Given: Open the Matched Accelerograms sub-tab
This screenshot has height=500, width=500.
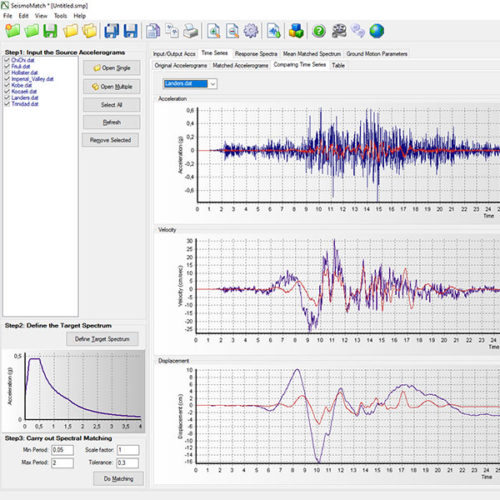Looking at the screenshot, I should pyautogui.click(x=240, y=65).
